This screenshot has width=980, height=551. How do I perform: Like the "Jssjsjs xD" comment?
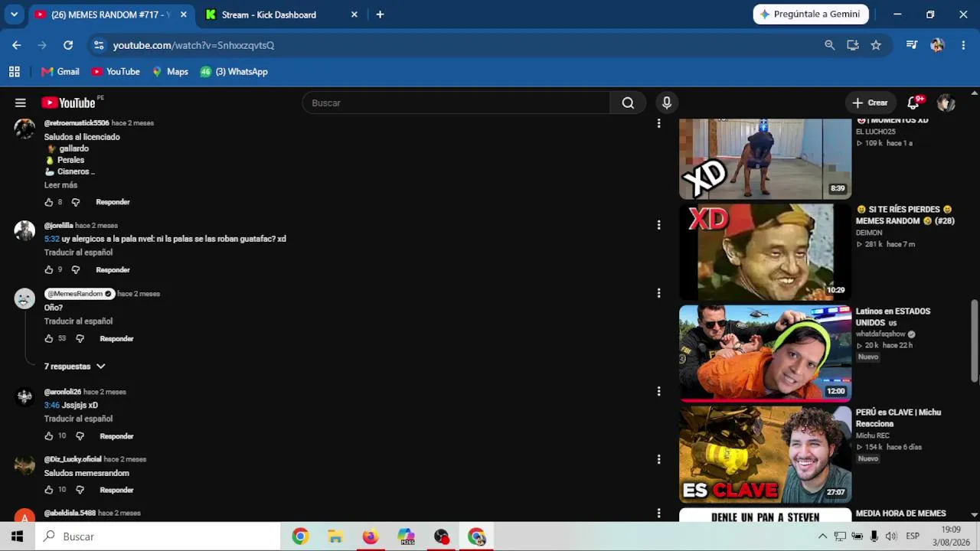tap(49, 436)
